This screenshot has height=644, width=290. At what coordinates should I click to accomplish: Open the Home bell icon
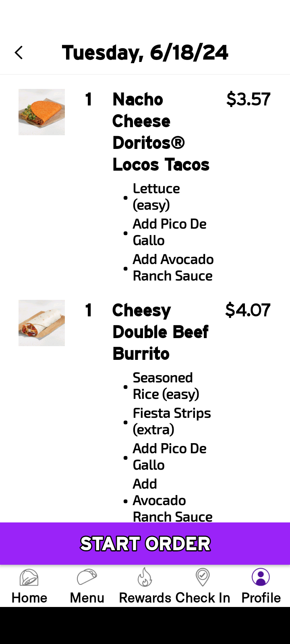pos(29,578)
